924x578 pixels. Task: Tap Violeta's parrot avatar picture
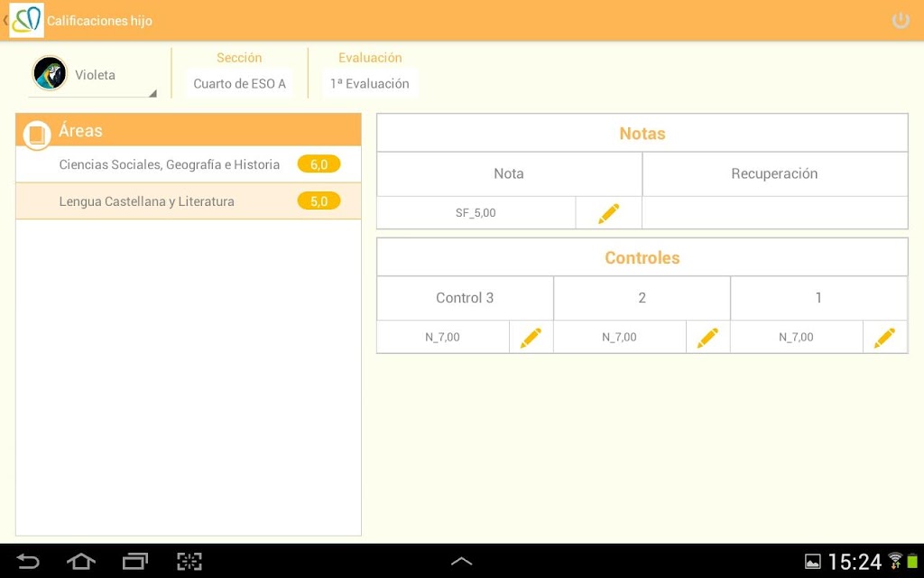[x=51, y=73]
